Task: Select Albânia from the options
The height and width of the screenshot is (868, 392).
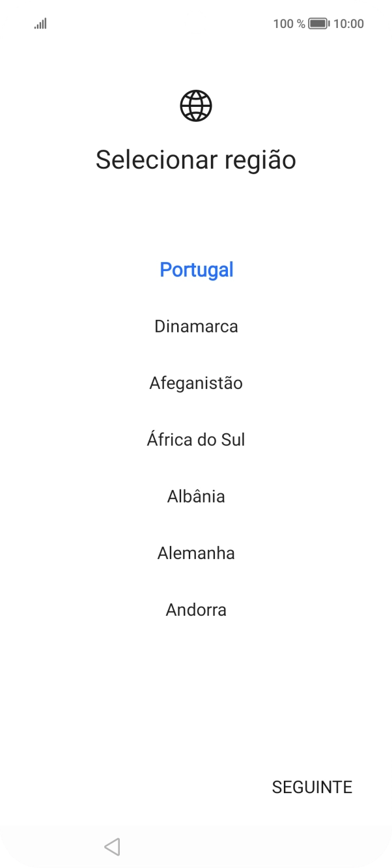Action: click(x=196, y=496)
